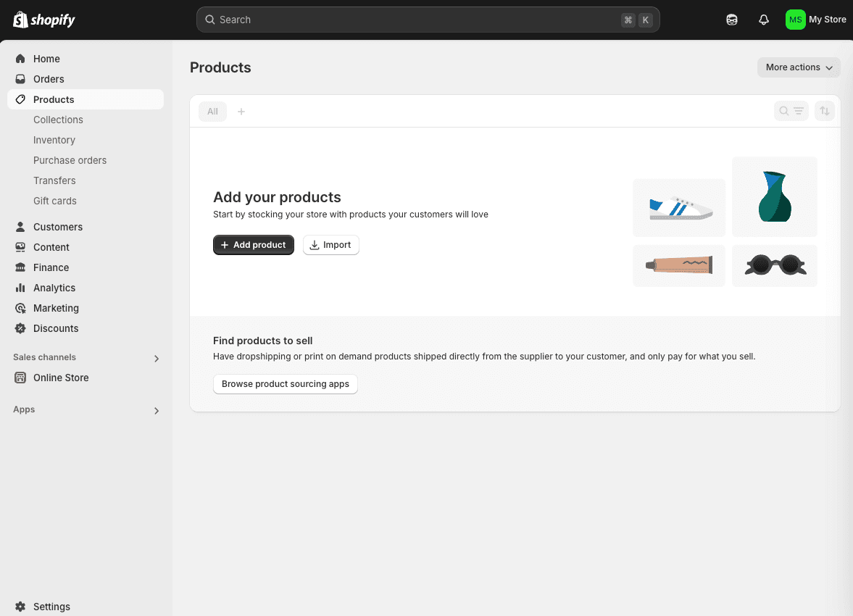Screen dimensions: 853x616
Task: Click the Analytics bar chart icon
Action: point(20,288)
